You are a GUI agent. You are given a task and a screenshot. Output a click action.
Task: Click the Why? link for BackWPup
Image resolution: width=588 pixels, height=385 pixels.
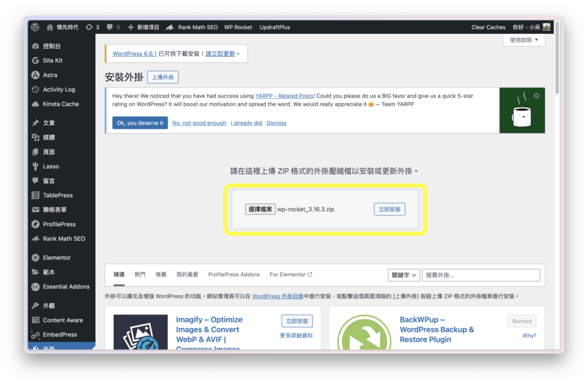pos(529,336)
